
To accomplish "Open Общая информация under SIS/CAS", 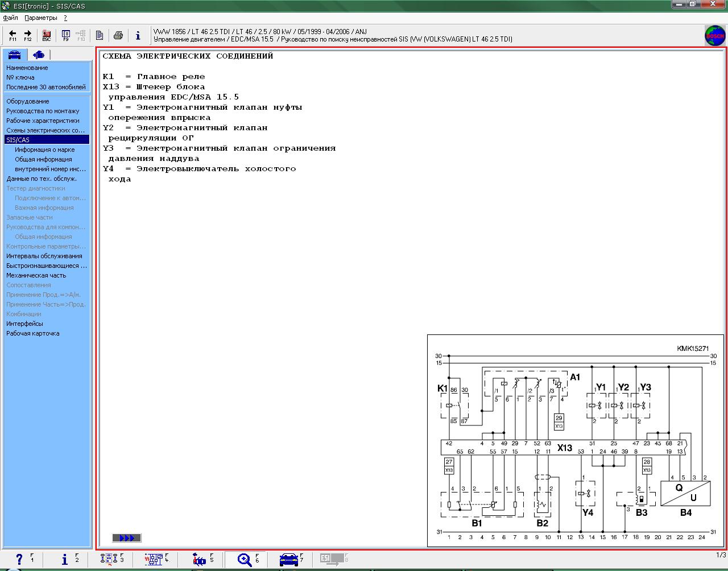I will [43, 159].
